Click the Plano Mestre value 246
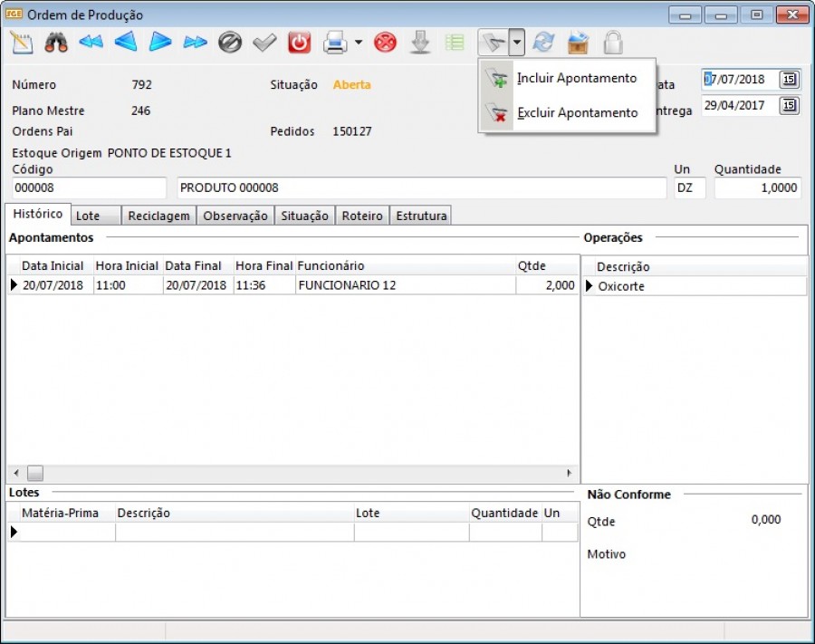Image resolution: width=815 pixels, height=644 pixels. point(141,111)
